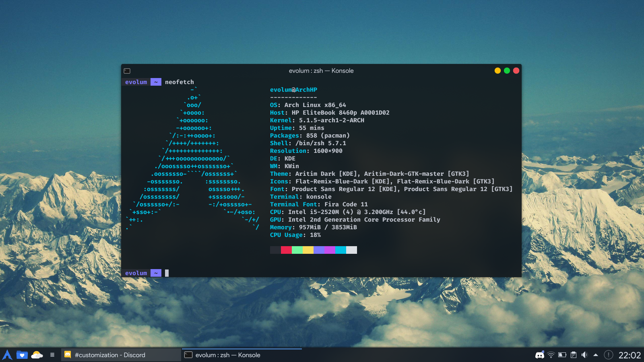Click the Konsole title bar text
The height and width of the screenshot is (362, 644).
pyautogui.click(x=321, y=71)
